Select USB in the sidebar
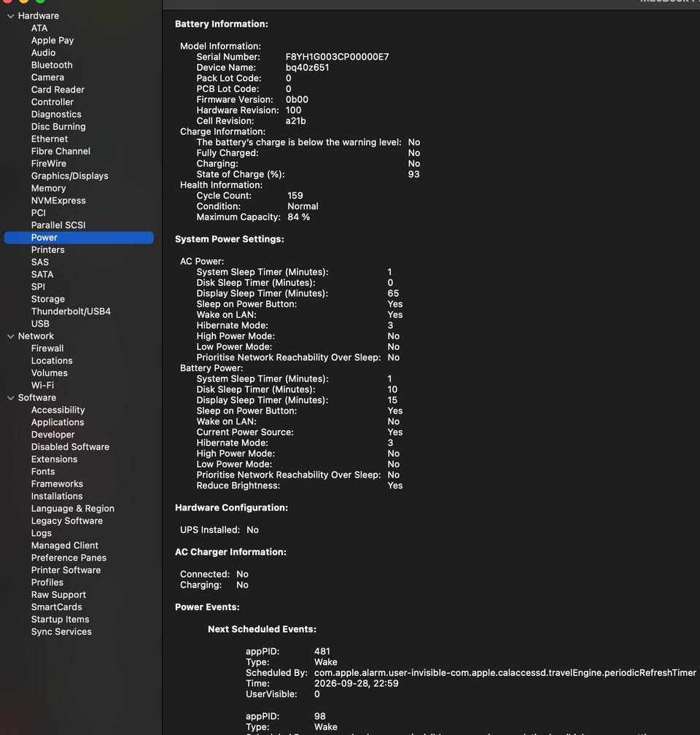The image size is (700, 735). coord(40,324)
